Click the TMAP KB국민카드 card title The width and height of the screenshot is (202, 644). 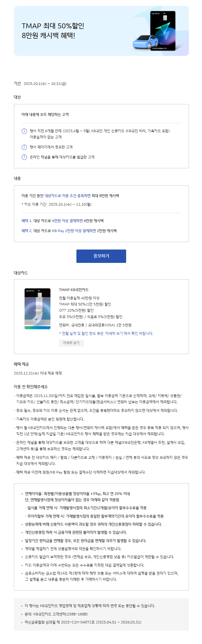(x=74, y=290)
